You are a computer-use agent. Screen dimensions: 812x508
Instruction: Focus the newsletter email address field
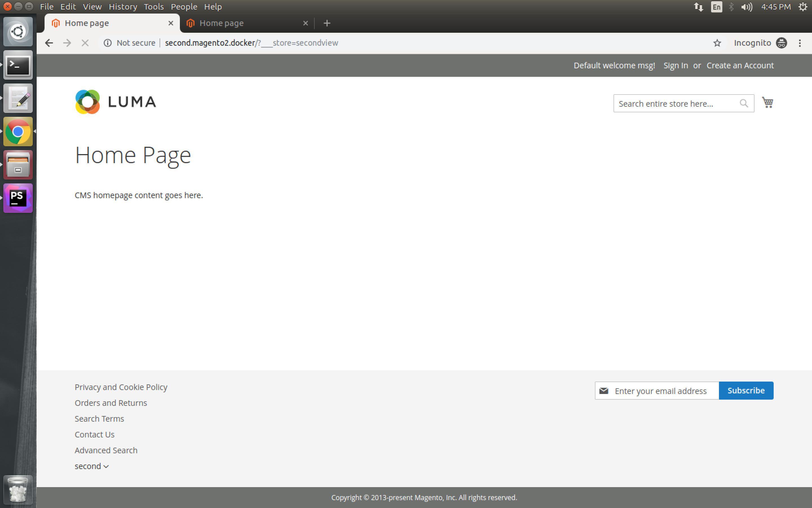657,391
